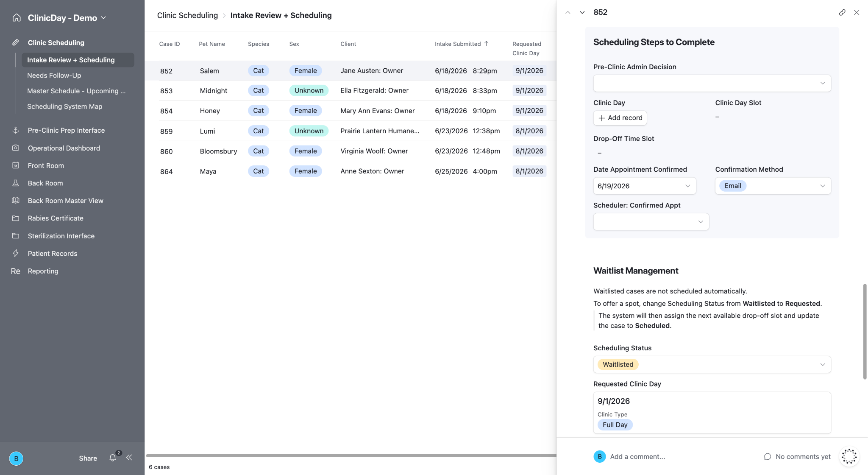Select row for case 854 Honey
This screenshot has height=475, width=868.
click(x=351, y=111)
